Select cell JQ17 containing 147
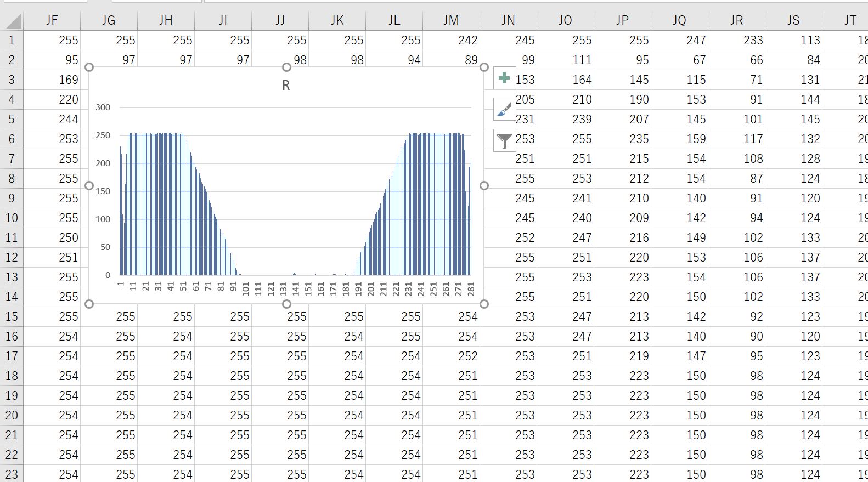Image resolution: width=868 pixels, height=482 pixels. [679, 356]
